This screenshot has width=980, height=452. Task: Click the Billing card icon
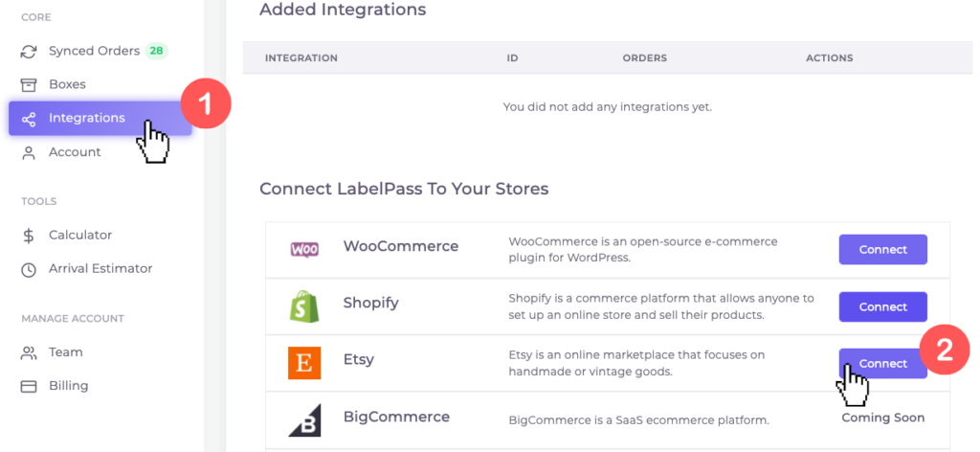tap(28, 386)
